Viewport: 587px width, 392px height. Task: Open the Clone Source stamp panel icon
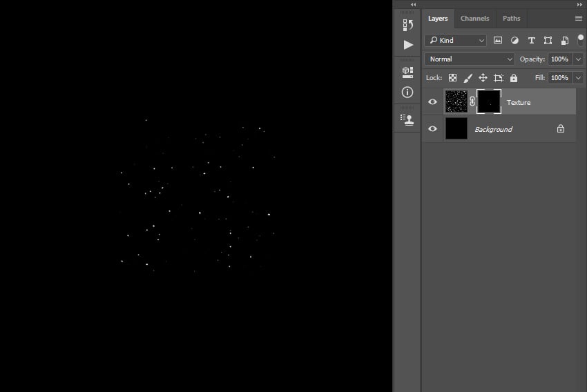407,119
